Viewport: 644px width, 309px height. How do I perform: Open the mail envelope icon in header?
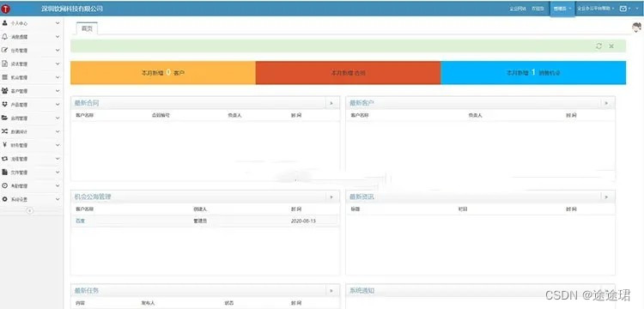(623, 9)
